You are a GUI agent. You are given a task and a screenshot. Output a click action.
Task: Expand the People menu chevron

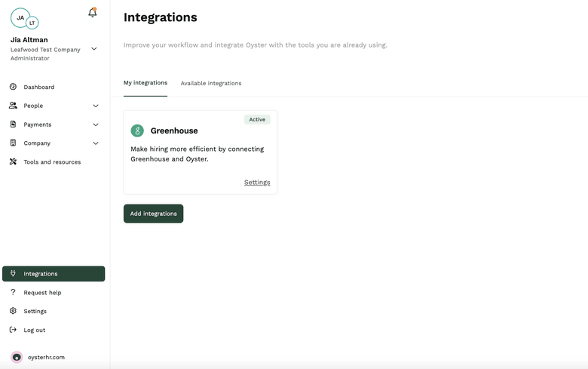click(x=96, y=106)
